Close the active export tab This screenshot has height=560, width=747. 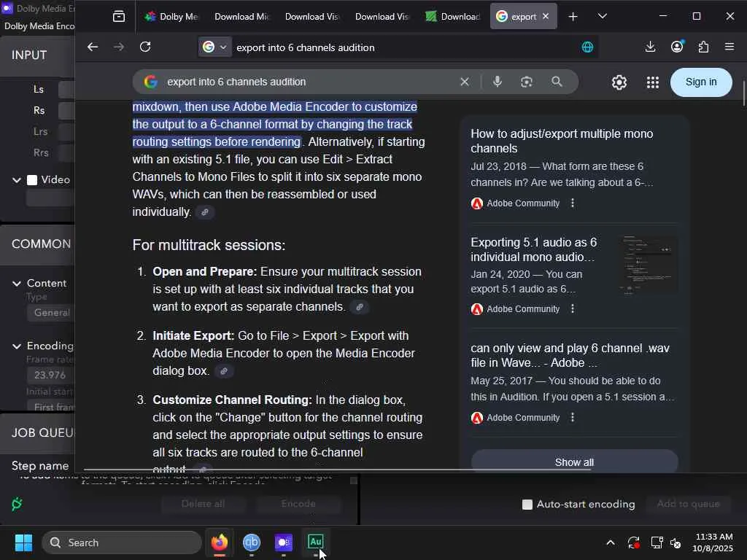point(546,16)
